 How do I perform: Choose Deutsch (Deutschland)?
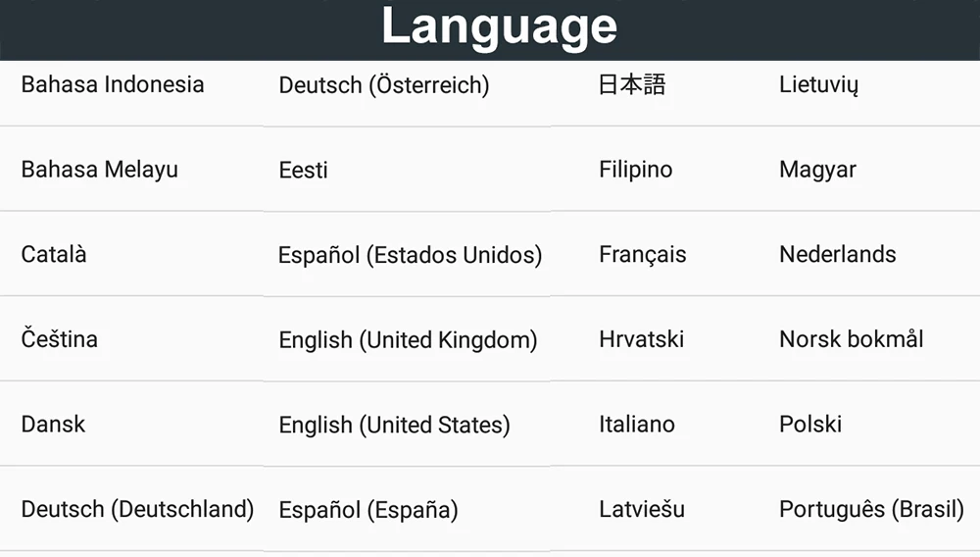(137, 510)
